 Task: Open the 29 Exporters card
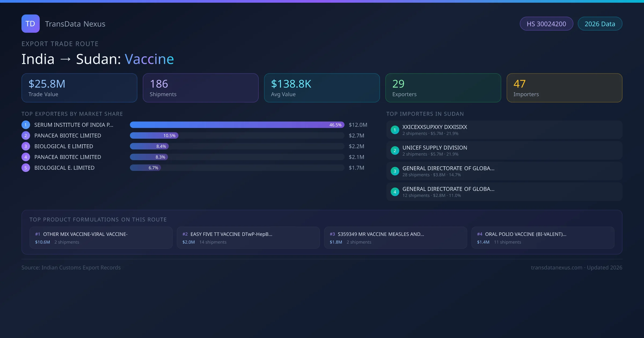[443, 88]
